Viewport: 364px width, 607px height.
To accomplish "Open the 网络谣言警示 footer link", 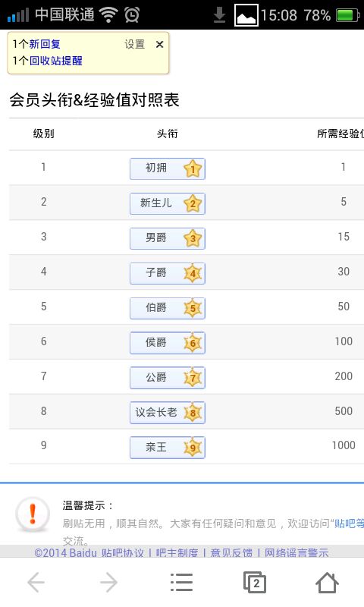I will [297, 552].
